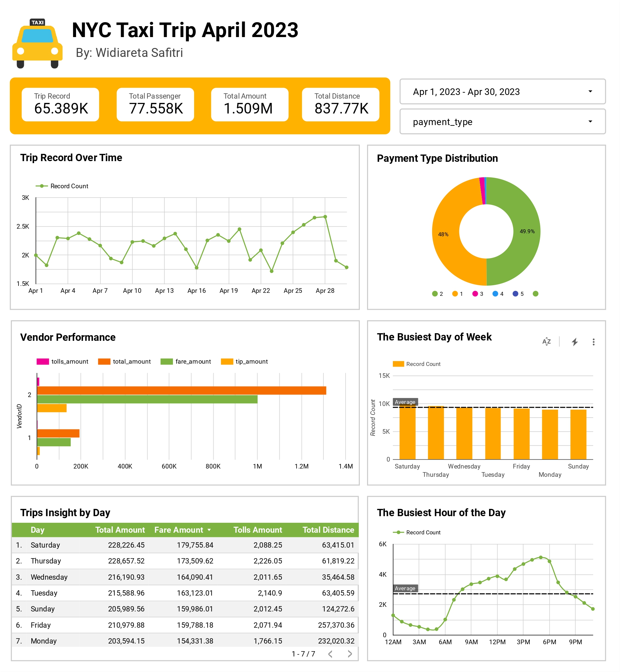This screenshot has height=672, width=620.
Task: Click the Total Distance 837.77K scorecard
Action: pyautogui.click(x=341, y=105)
